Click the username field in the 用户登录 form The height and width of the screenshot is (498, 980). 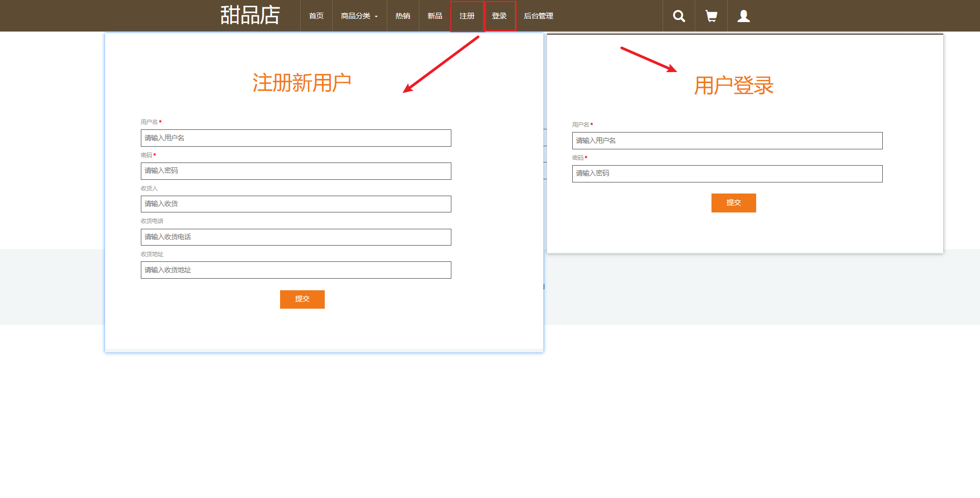coord(727,140)
